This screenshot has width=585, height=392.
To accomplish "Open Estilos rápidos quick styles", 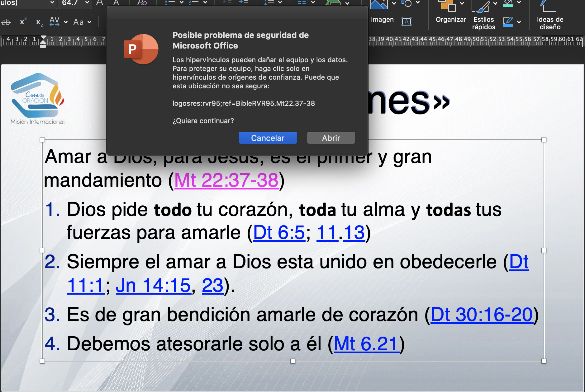I will tap(483, 15).
